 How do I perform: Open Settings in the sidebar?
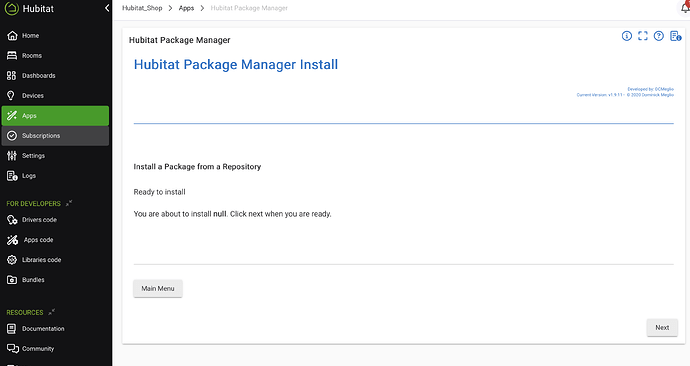coord(55,156)
